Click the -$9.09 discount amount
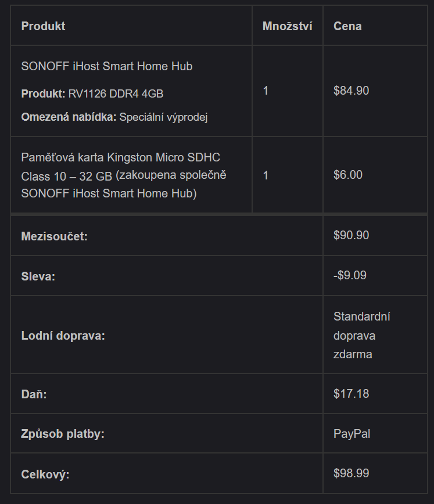The image size is (434, 504). [x=350, y=275]
